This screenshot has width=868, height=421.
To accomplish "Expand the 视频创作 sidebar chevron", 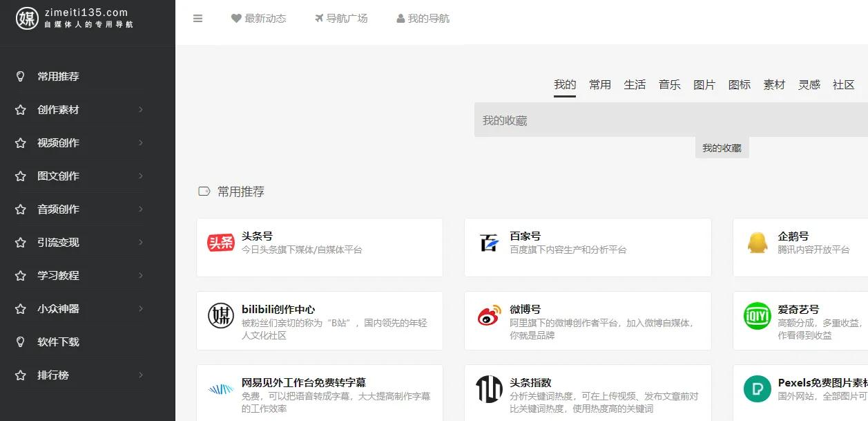I will (x=141, y=143).
